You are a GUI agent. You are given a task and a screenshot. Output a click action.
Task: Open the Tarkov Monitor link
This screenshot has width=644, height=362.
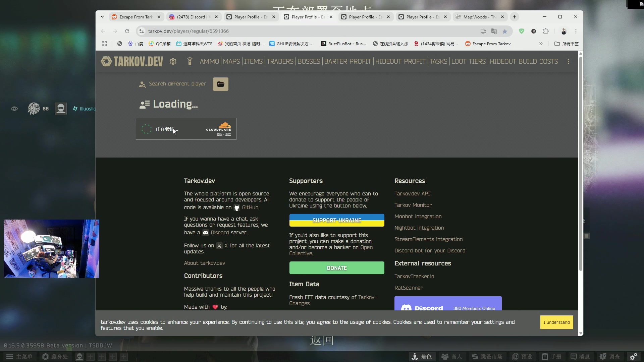click(x=413, y=205)
